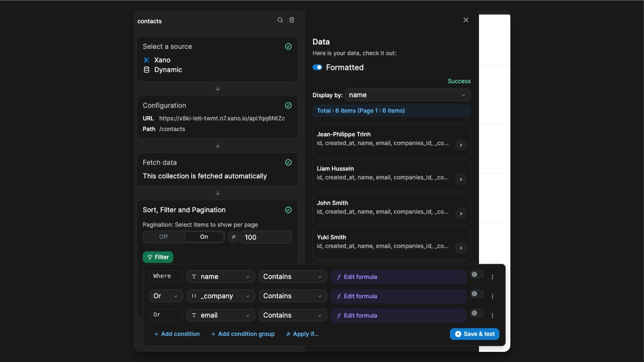Open the formula editor for the name condition

tap(360, 276)
